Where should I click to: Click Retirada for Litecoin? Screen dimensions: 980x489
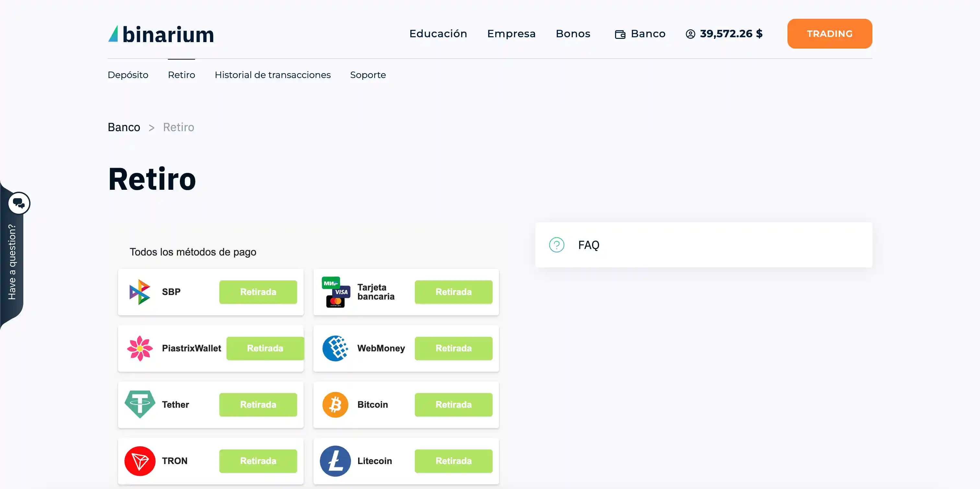click(453, 461)
